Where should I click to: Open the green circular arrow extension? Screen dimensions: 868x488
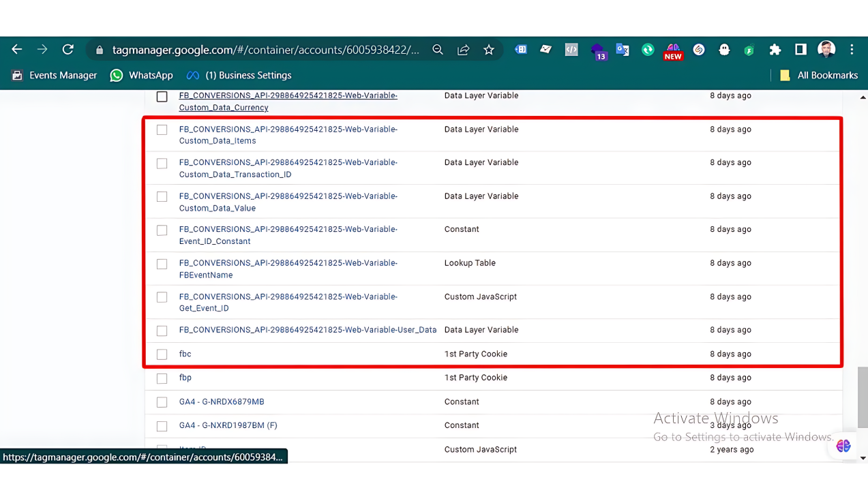[x=648, y=50]
